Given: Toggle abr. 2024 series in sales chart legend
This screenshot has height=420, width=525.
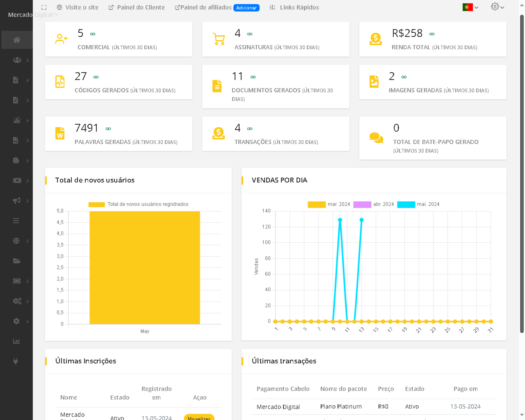Looking at the screenshot, I should click(362, 204).
